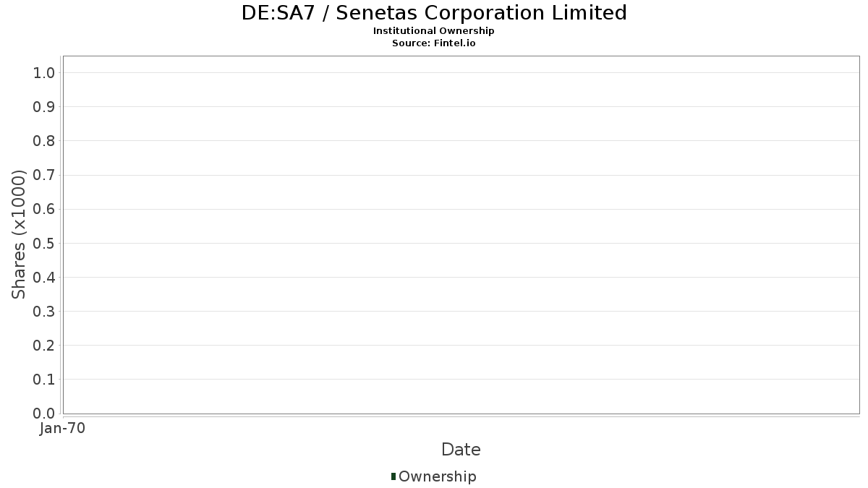The image size is (868, 488).
Task: Select the Institutional Ownership subtitle
Action: pos(434,31)
